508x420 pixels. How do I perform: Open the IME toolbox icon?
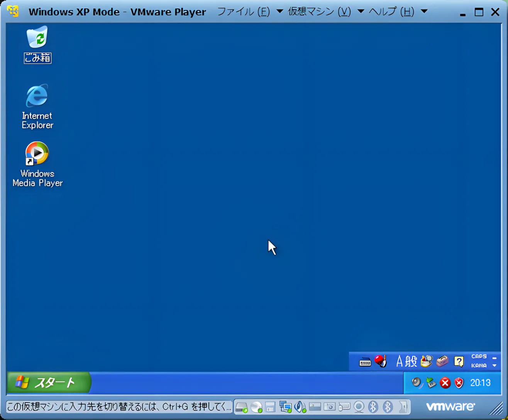[442, 361]
